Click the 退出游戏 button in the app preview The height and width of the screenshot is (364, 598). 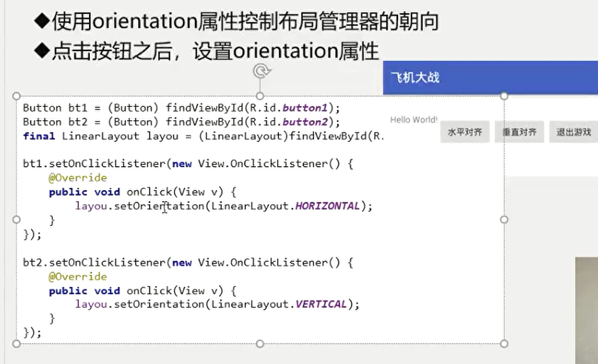(x=574, y=132)
